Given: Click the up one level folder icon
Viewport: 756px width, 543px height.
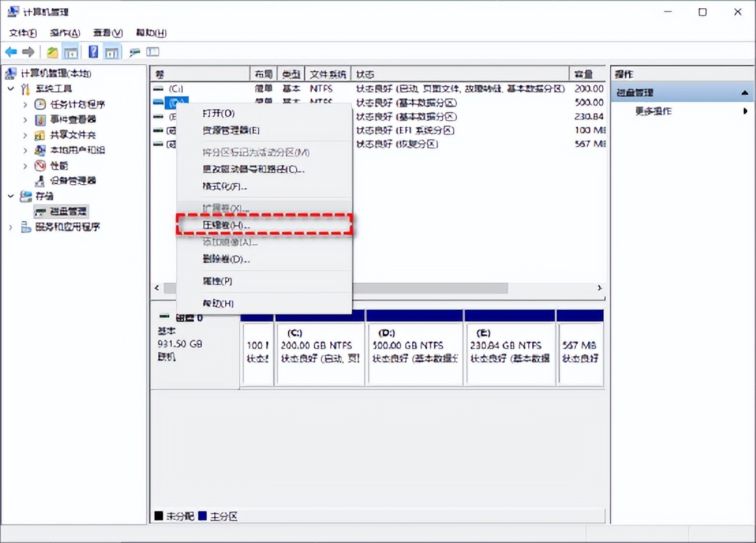Looking at the screenshot, I should pos(53,52).
